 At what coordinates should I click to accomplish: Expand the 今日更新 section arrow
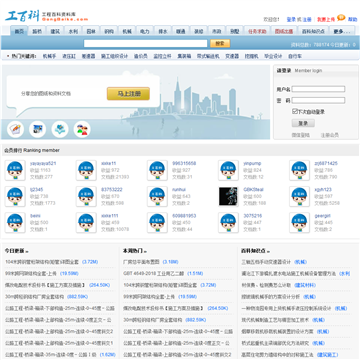[27, 251]
